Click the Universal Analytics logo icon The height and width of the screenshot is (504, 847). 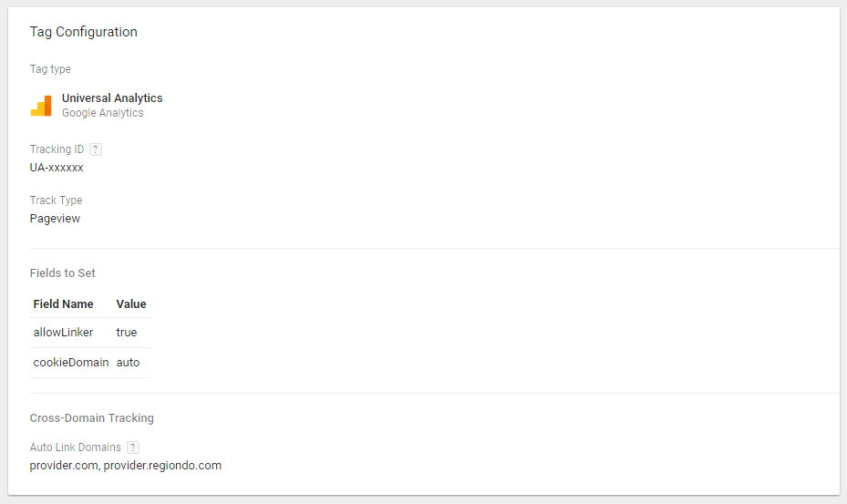click(x=41, y=106)
